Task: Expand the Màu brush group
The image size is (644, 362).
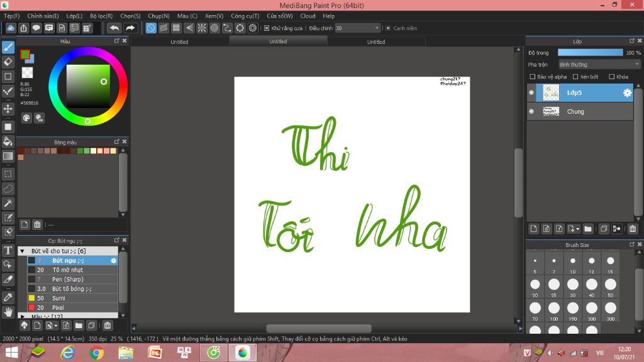Action: (x=22, y=317)
